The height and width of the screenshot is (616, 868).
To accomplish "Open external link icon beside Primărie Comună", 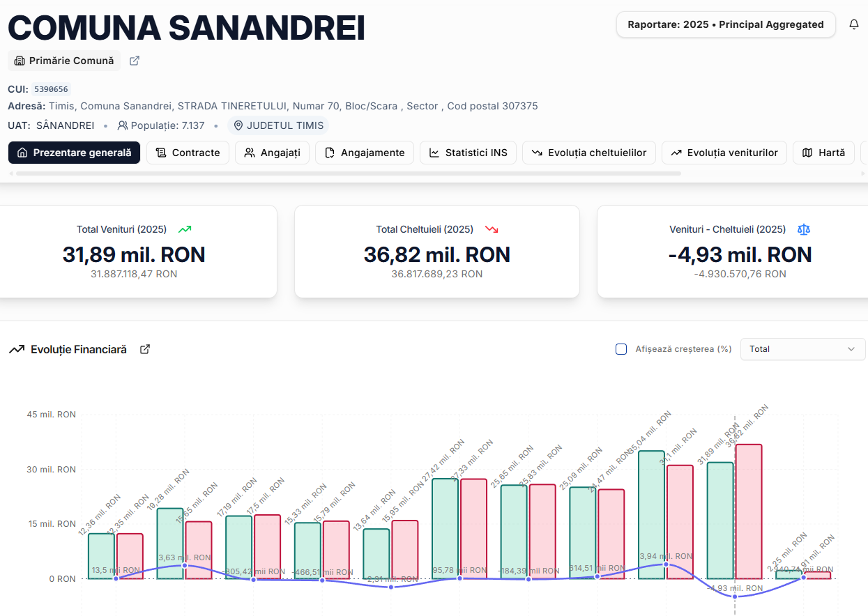I will 135,61.
